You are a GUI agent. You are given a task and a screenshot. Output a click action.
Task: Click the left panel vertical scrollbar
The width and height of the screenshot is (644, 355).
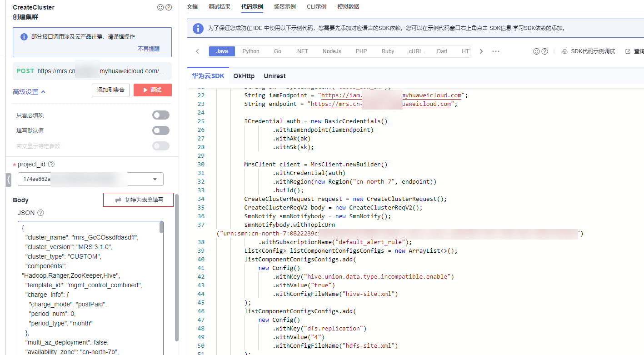[177, 267]
